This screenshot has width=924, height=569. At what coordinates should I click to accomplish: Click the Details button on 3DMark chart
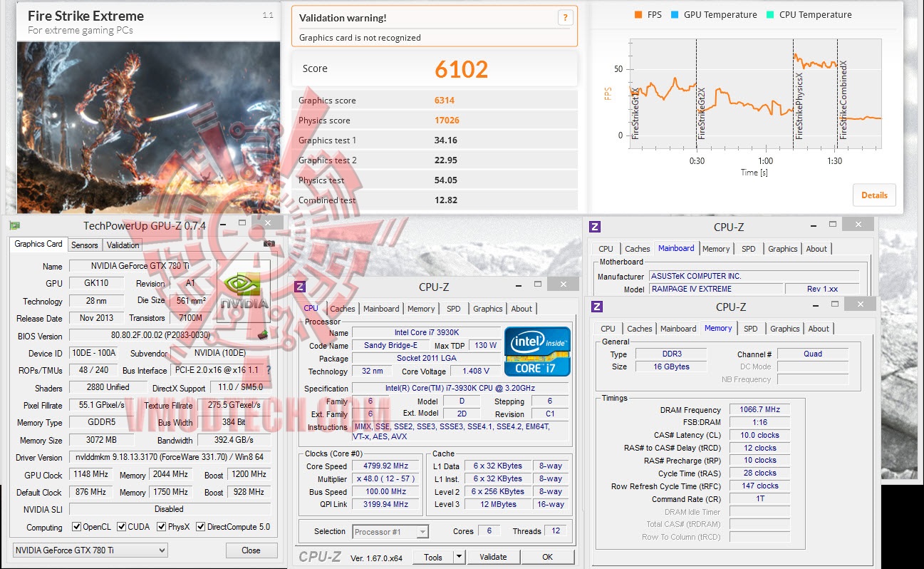point(874,195)
